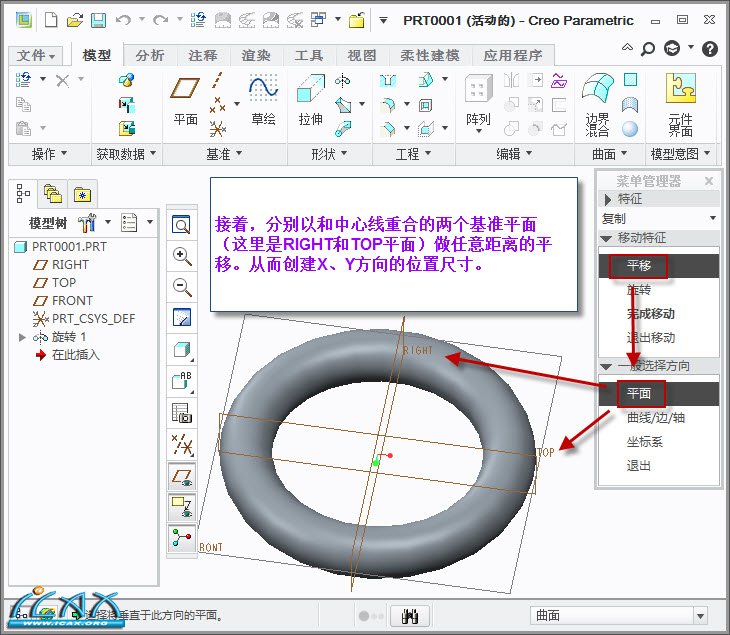Open the 视图 ribbon tab
Screen dimensions: 730x635
362,56
